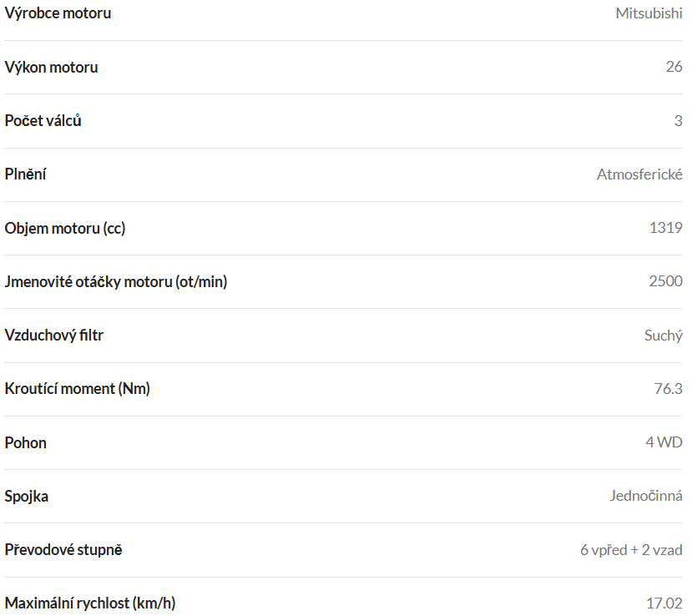Screen dimensions: 692x616
Task: Click the Vzduchový filtr label
Action: point(54,336)
